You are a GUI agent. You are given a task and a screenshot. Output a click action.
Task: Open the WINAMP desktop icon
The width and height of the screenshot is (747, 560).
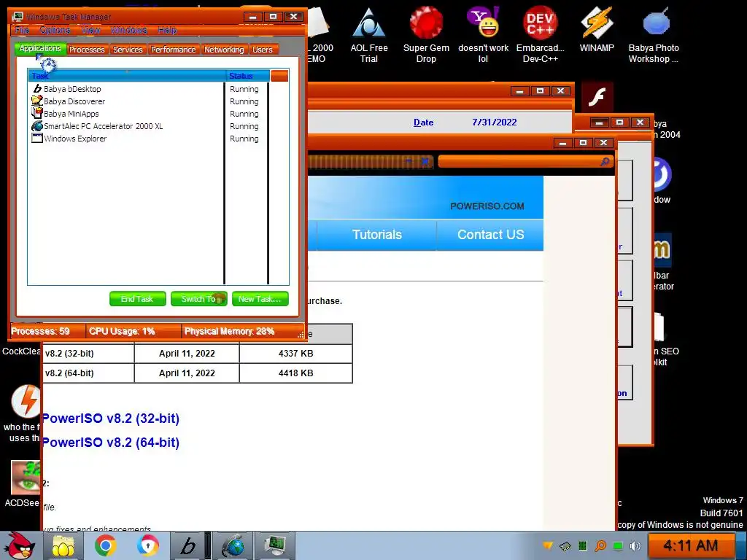[x=597, y=29]
